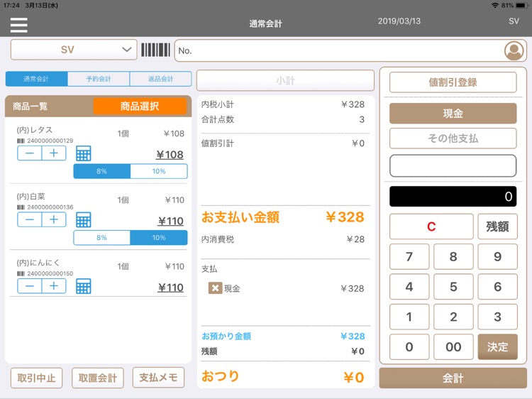Tap keypad digit 7
532x399 pixels.
pyautogui.click(x=409, y=257)
